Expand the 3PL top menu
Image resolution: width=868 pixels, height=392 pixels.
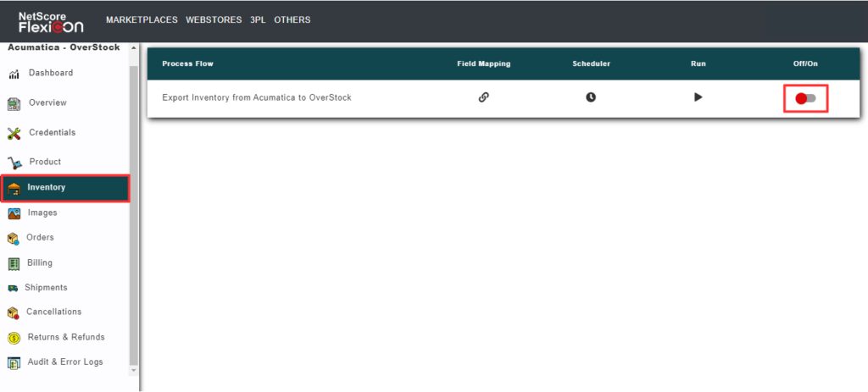coord(258,19)
